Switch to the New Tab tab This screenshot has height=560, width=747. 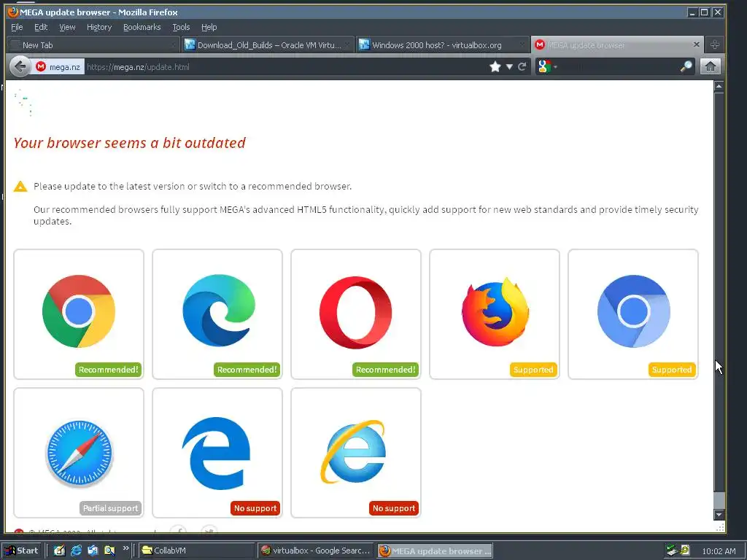click(93, 45)
